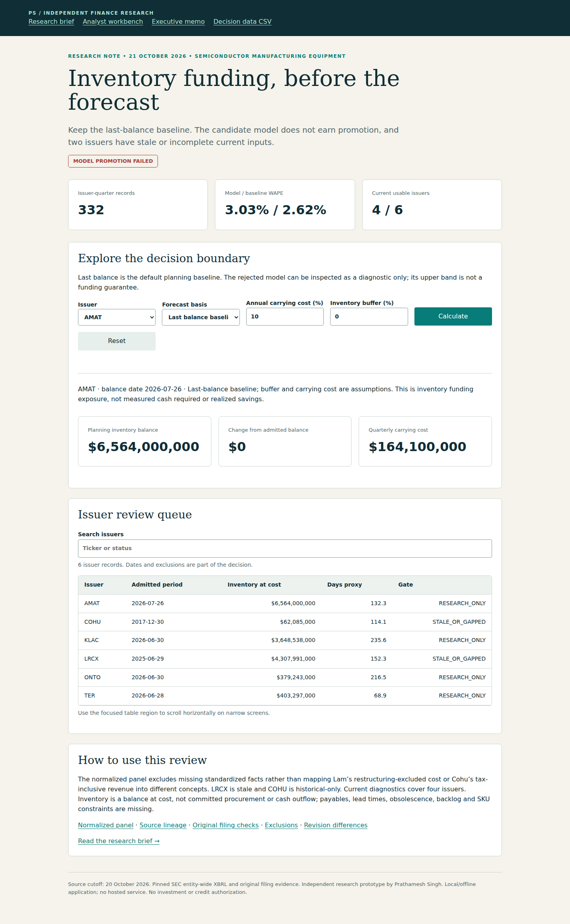Click the Days proxy column header

pos(344,585)
